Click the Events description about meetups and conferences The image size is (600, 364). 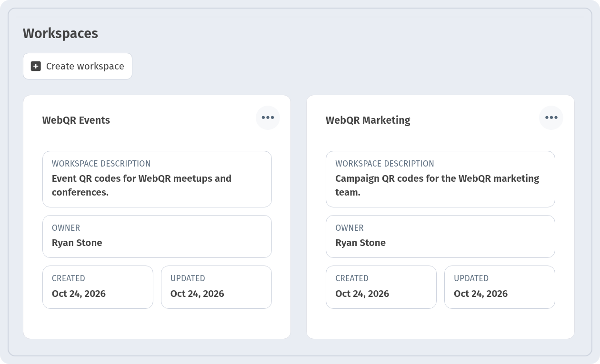(141, 185)
